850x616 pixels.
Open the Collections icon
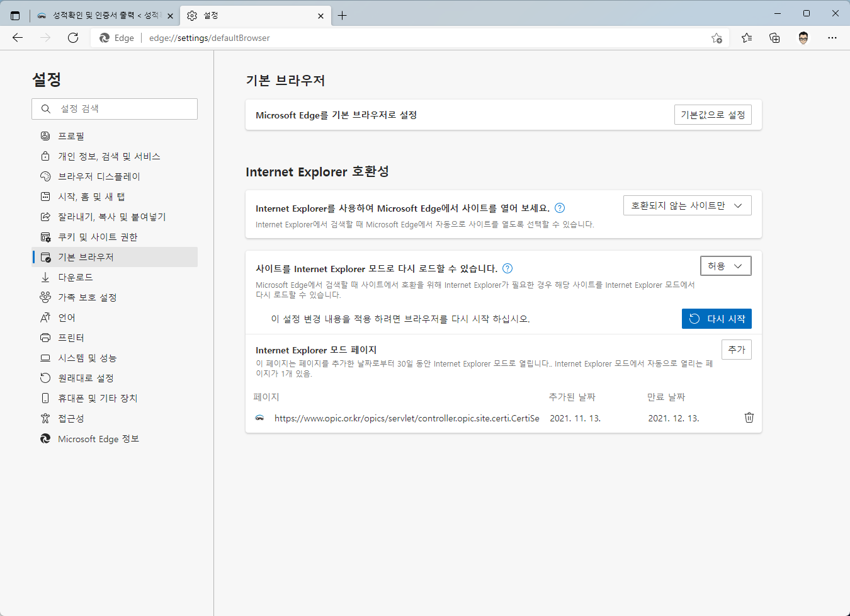pos(774,38)
